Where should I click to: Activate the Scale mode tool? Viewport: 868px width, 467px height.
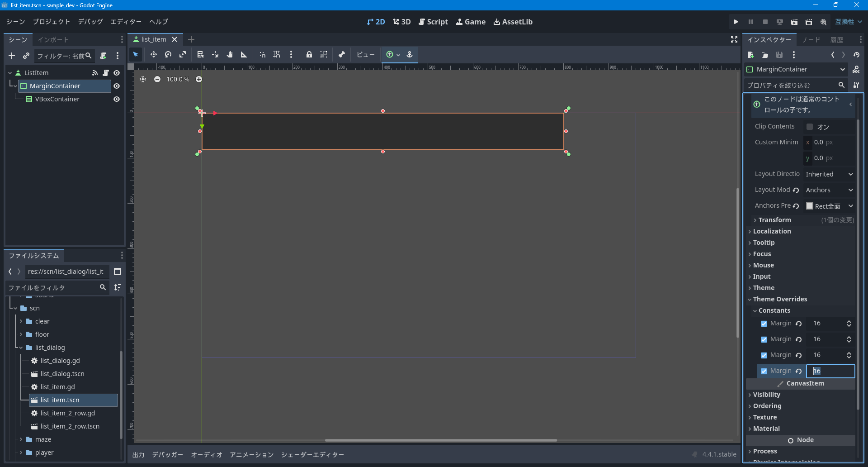tap(183, 55)
